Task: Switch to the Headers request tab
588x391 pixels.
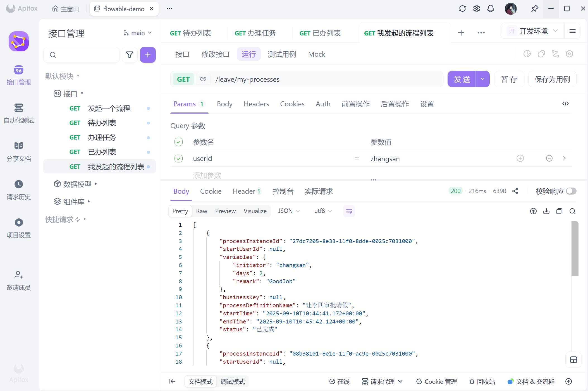Action: (x=256, y=104)
